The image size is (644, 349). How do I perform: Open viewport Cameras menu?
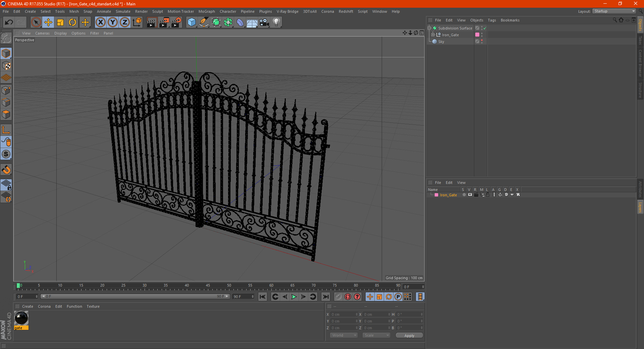tap(42, 33)
